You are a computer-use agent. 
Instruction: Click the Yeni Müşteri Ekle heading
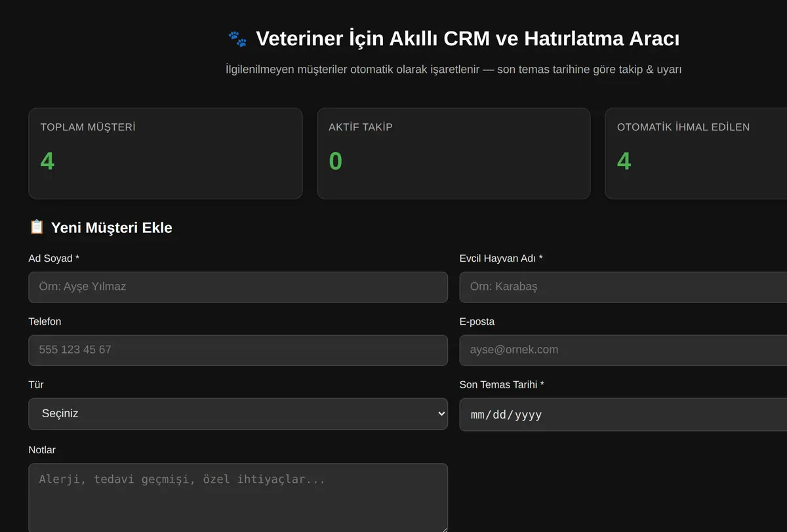point(111,228)
